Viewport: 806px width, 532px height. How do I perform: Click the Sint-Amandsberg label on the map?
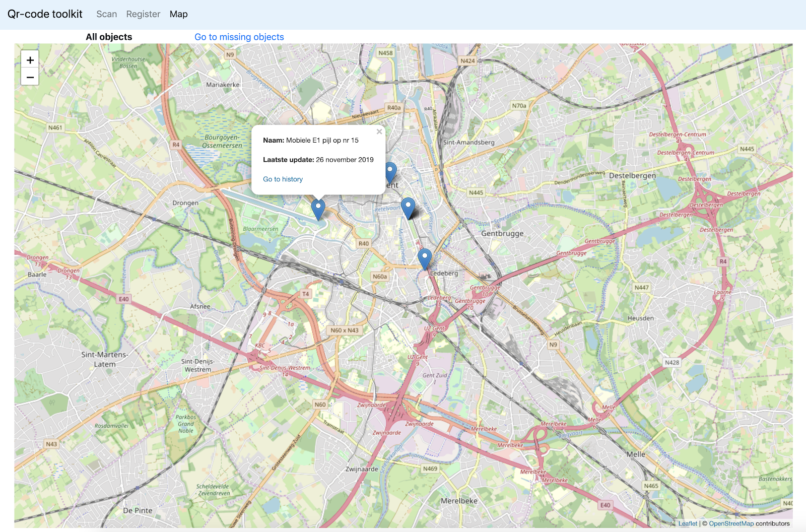click(x=469, y=142)
